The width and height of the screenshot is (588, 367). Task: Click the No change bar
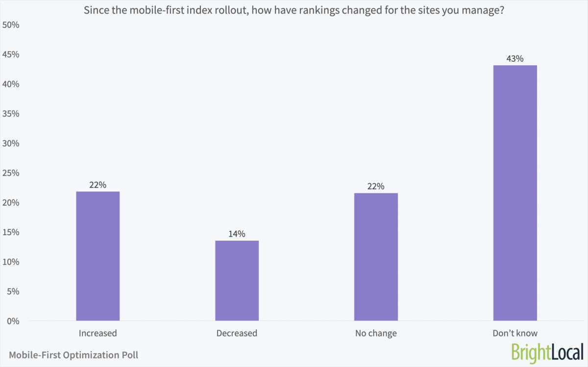coord(376,257)
